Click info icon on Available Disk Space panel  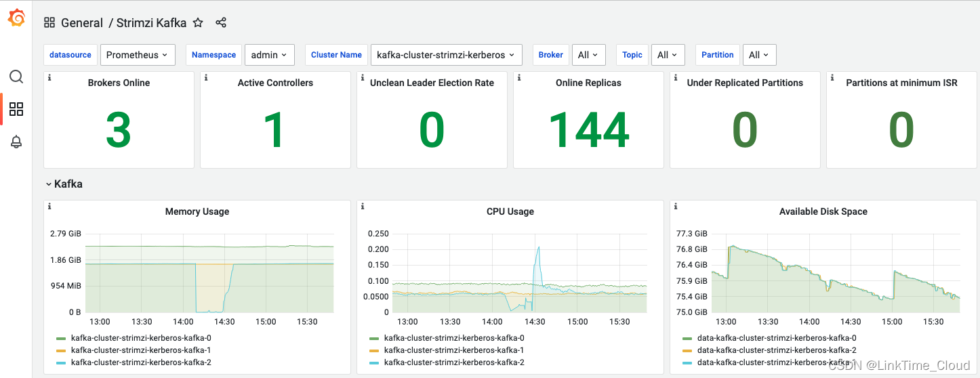pos(676,207)
